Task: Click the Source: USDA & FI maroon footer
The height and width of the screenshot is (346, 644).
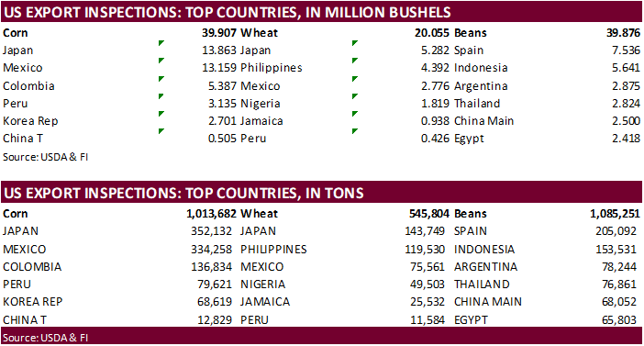Action: [x=322, y=338]
